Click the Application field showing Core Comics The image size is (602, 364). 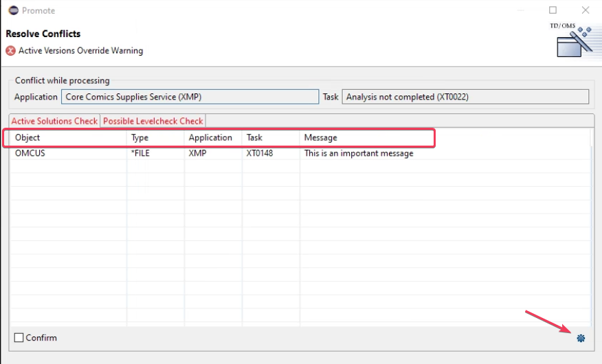point(190,97)
